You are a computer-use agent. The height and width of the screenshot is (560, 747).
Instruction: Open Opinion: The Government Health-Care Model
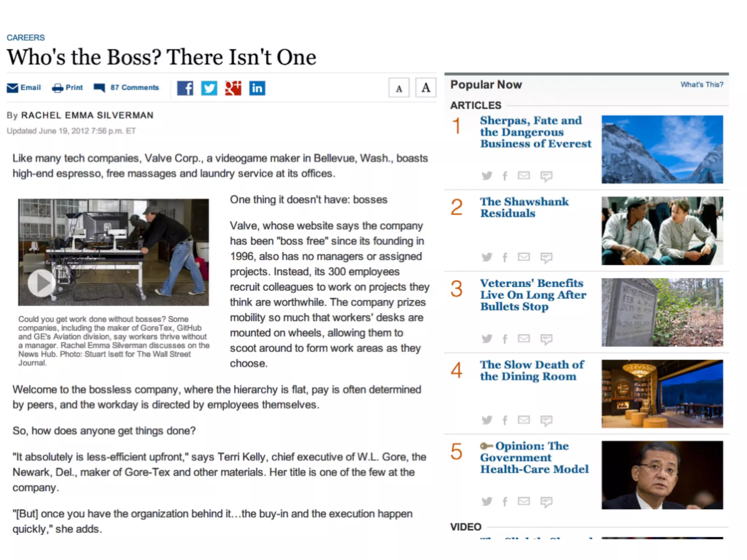pyautogui.click(x=534, y=458)
